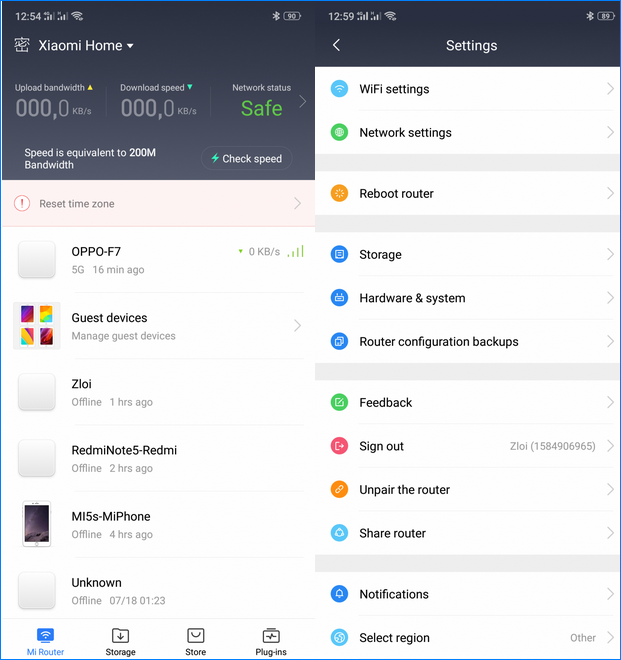
Task: Tap the chevron on Network settings row
Action: (610, 133)
